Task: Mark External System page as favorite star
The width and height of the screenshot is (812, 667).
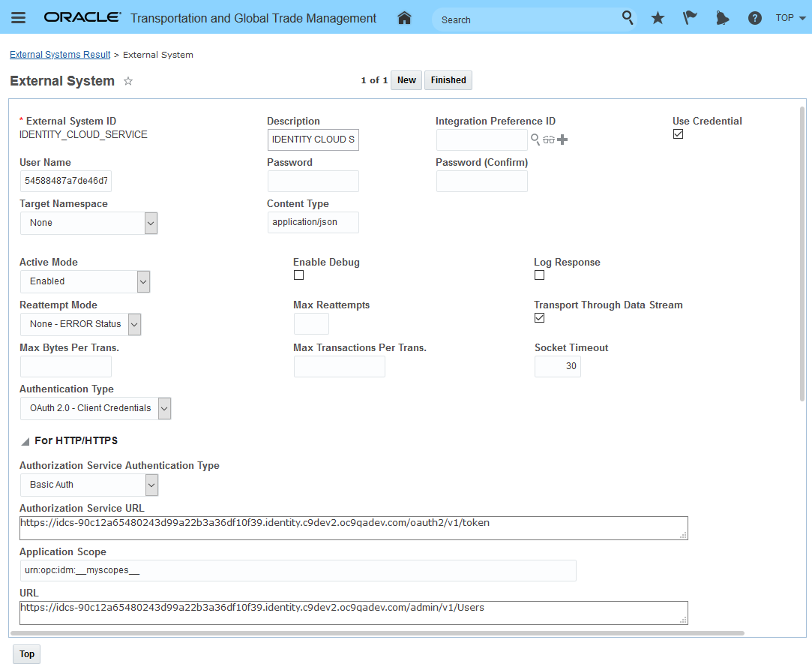Action: (128, 81)
